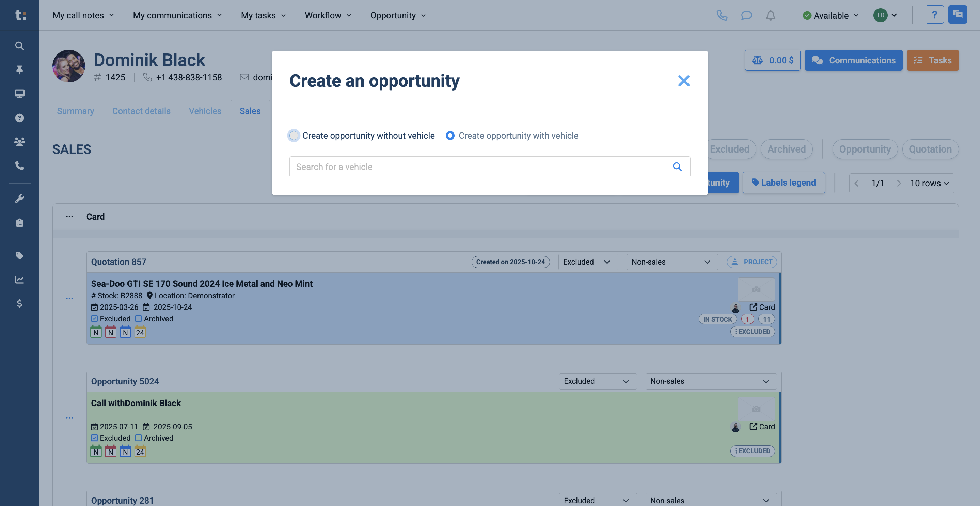Switch to the Vehicles tab

click(205, 111)
